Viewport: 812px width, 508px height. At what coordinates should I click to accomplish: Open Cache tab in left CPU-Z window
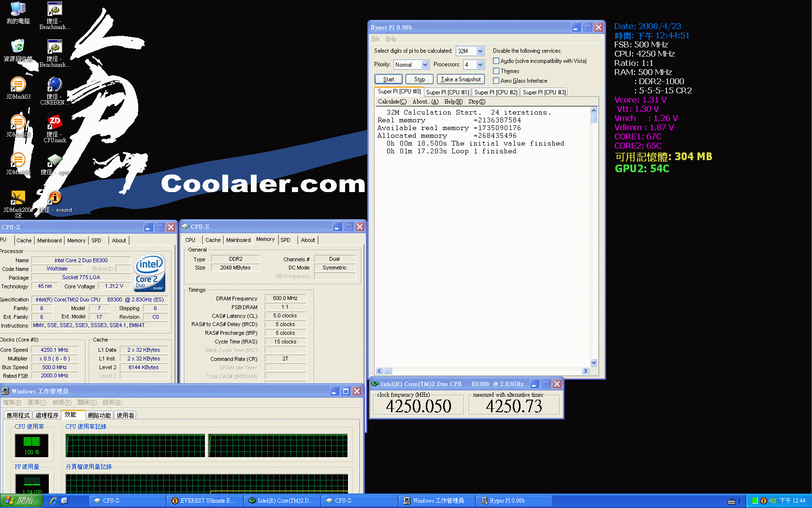tap(24, 240)
